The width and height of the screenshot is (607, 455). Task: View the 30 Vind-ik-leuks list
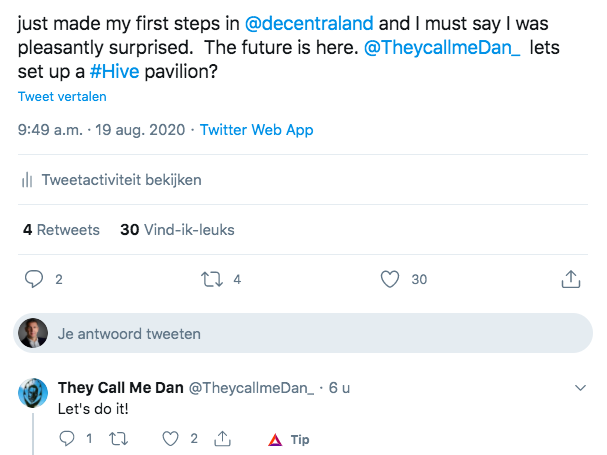(177, 230)
